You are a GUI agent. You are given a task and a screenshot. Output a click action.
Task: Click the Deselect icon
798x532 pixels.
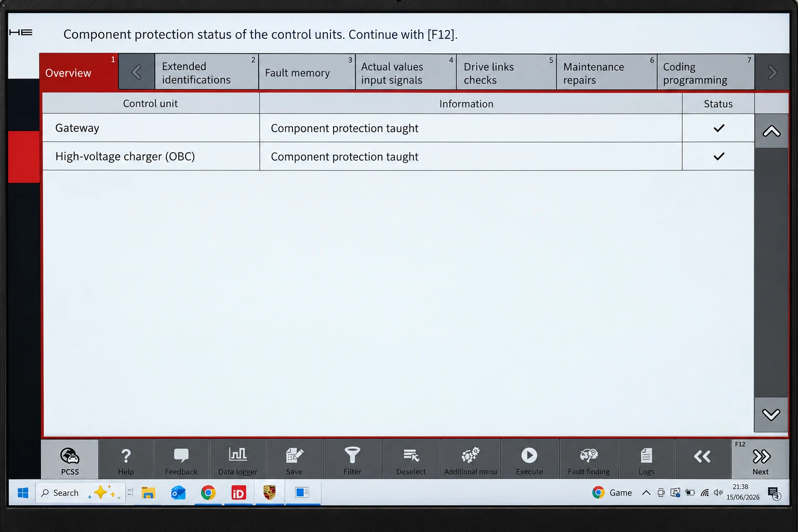(x=411, y=459)
